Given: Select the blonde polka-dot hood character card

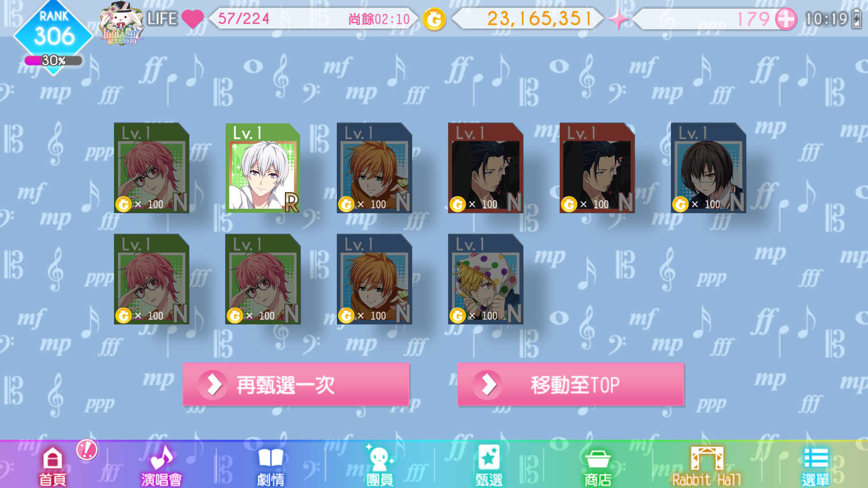Looking at the screenshot, I should tap(486, 279).
